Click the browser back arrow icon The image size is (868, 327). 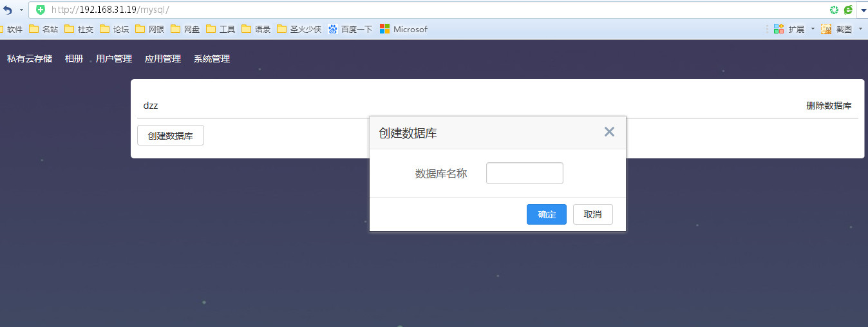click(8, 10)
